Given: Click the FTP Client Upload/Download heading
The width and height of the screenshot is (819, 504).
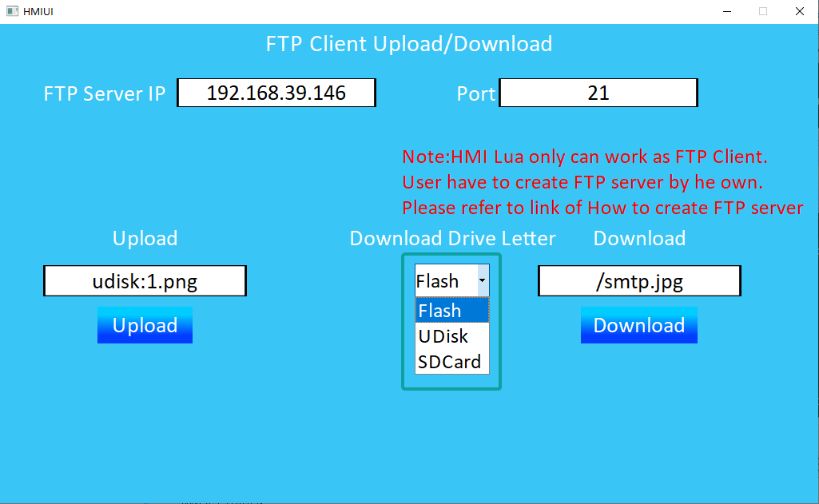Looking at the screenshot, I should [409, 43].
